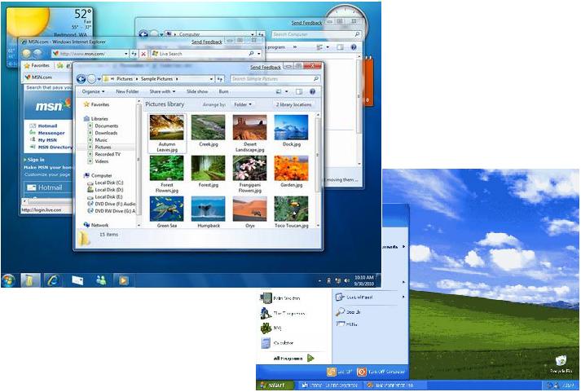Click the Live Search magnifier in Internet Explorer
The image size is (581, 392).
pyautogui.click(x=251, y=54)
